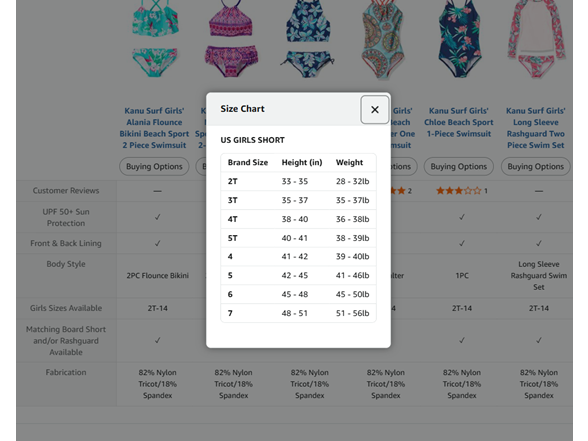Click the Weight column header
The height and width of the screenshot is (441, 588).
(x=350, y=162)
